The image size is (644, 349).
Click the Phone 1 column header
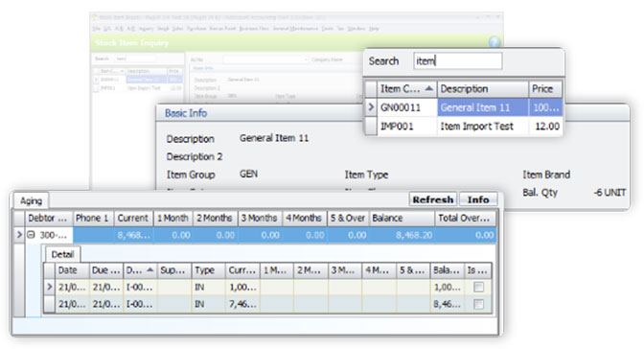click(x=92, y=218)
